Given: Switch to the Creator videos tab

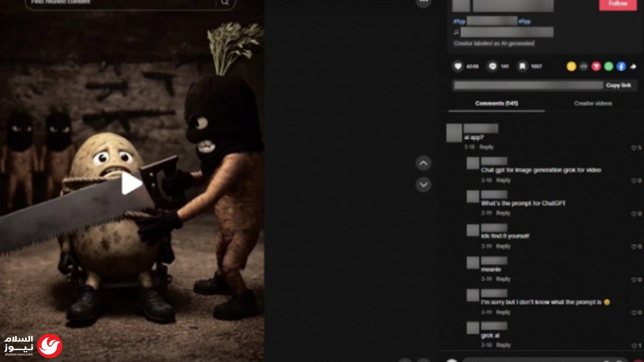Looking at the screenshot, I should tap(593, 103).
